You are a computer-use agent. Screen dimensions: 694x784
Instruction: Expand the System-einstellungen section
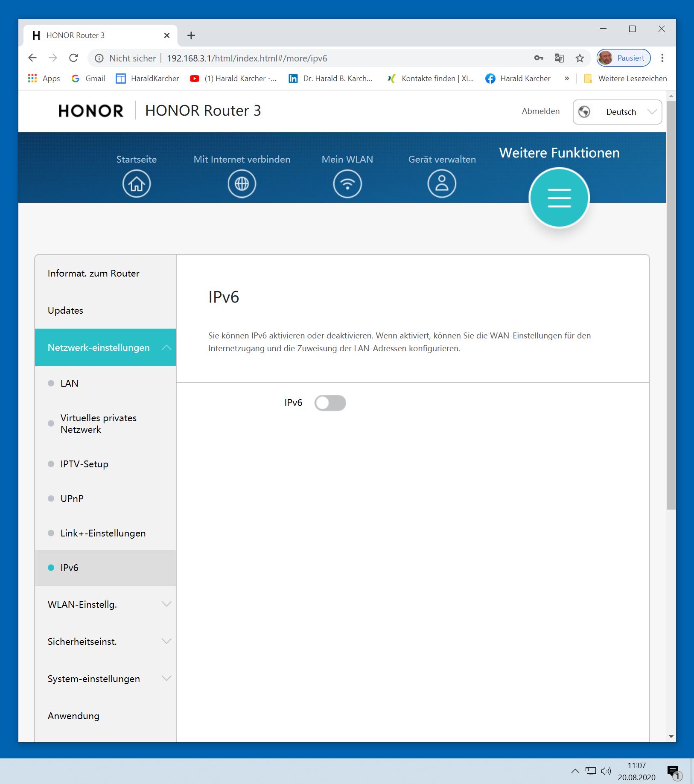pyautogui.click(x=105, y=679)
